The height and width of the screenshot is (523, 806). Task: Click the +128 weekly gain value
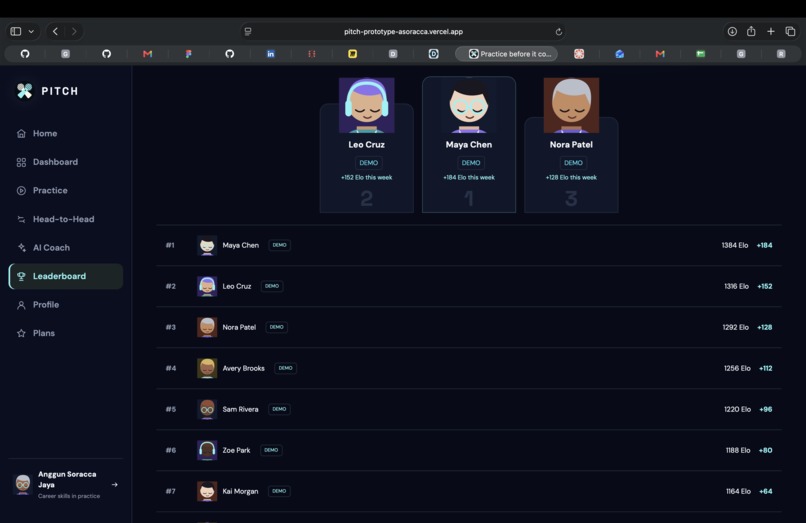pyautogui.click(x=764, y=327)
